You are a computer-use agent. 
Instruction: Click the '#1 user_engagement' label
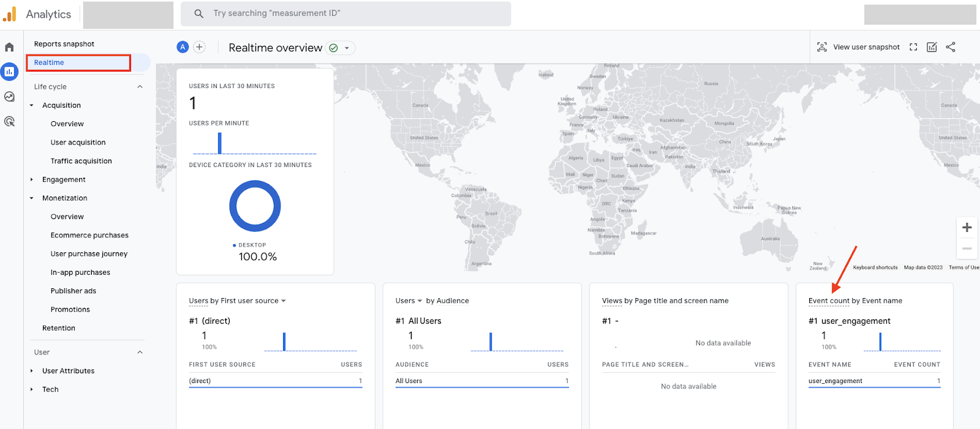[850, 321]
